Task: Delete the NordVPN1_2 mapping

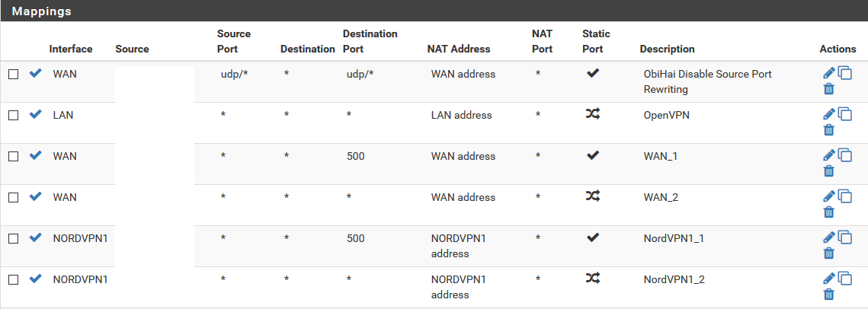Action: [x=828, y=294]
